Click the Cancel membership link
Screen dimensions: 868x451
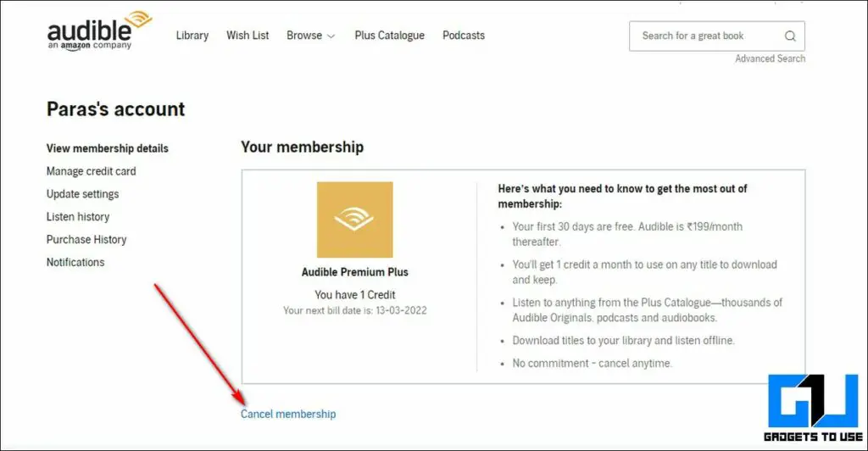pos(288,415)
